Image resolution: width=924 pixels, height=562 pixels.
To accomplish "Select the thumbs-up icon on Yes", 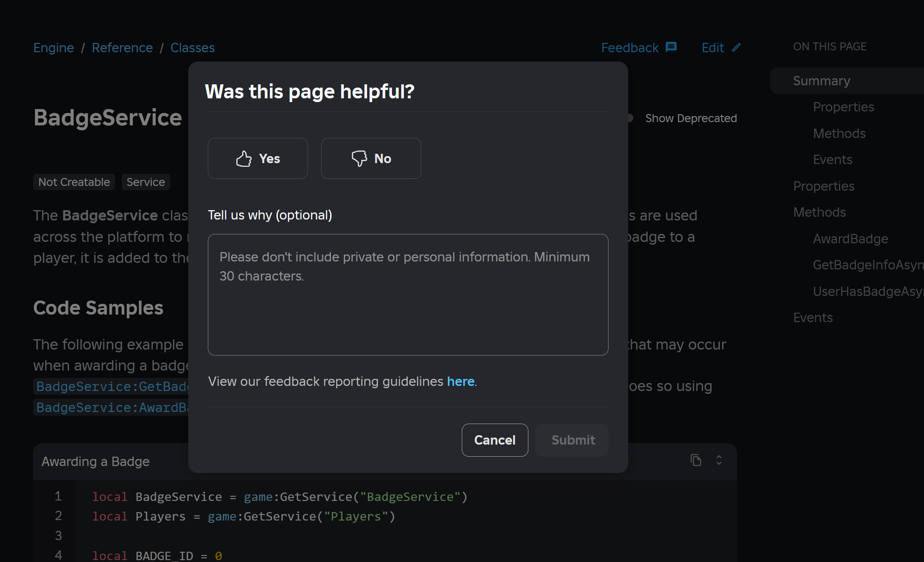I will coord(243,158).
